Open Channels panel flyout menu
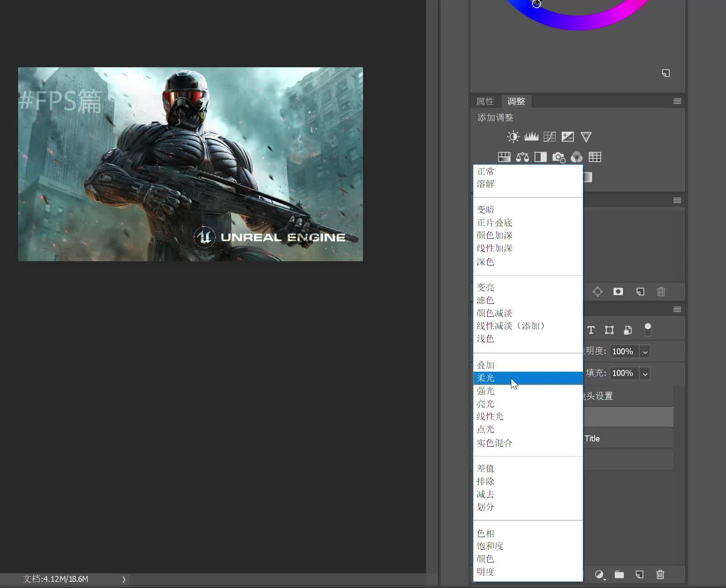The height and width of the screenshot is (588, 726). pyautogui.click(x=677, y=200)
